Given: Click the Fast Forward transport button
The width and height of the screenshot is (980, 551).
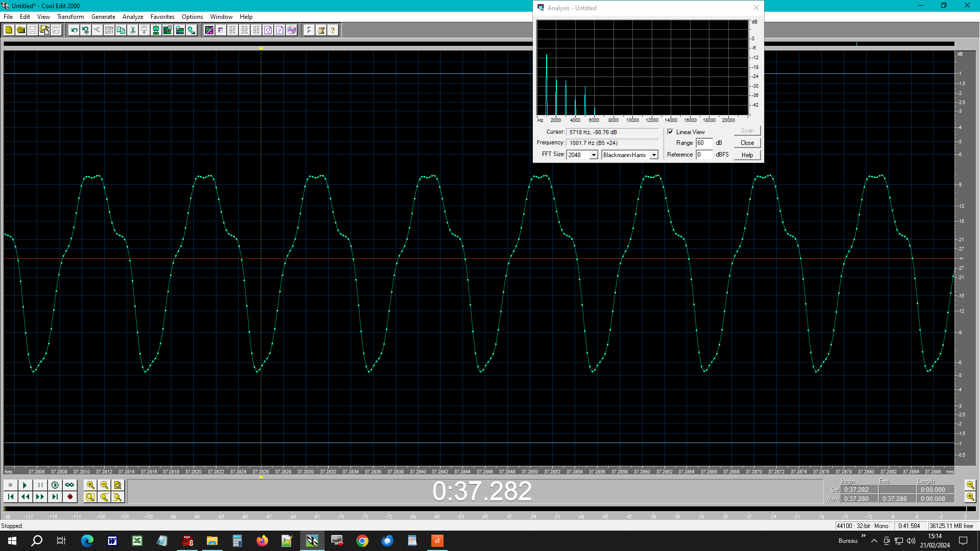Looking at the screenshot, I should (40, 497).
